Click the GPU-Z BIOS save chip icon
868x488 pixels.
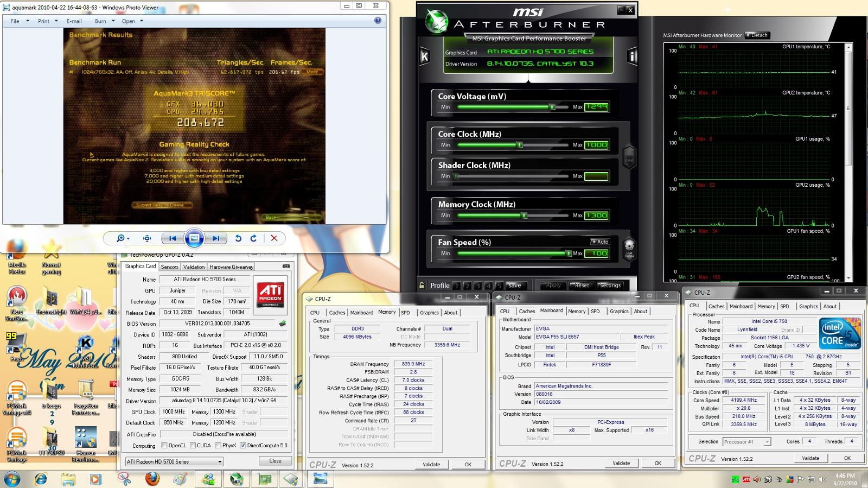click(283, 323)
